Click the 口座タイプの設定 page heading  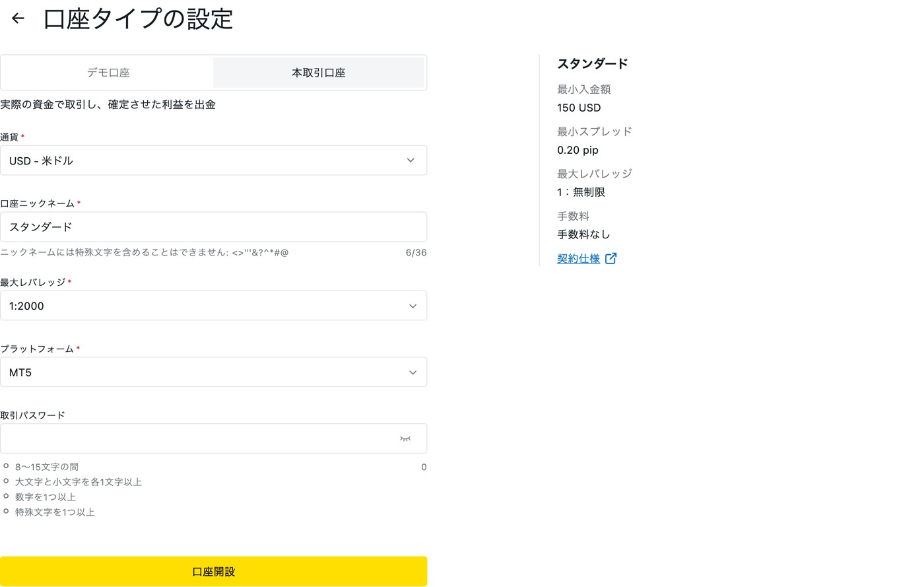[x=138, y=19]
